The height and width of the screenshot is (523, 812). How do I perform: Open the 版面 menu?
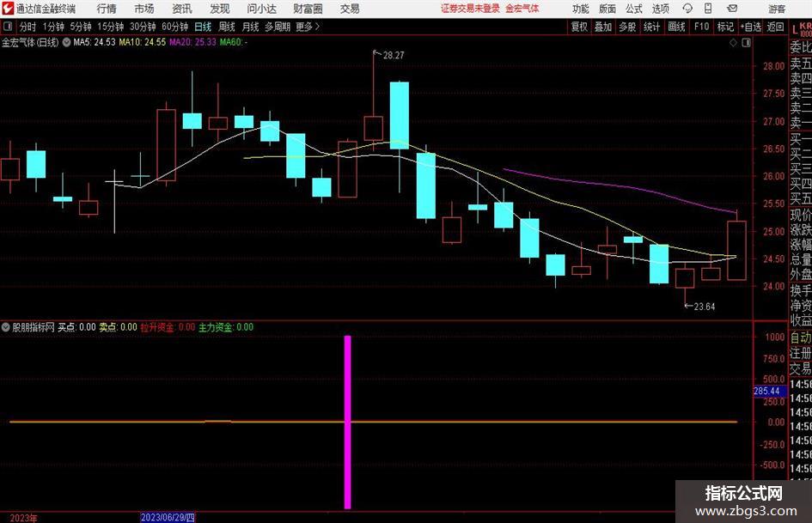(x=607, y=9)
